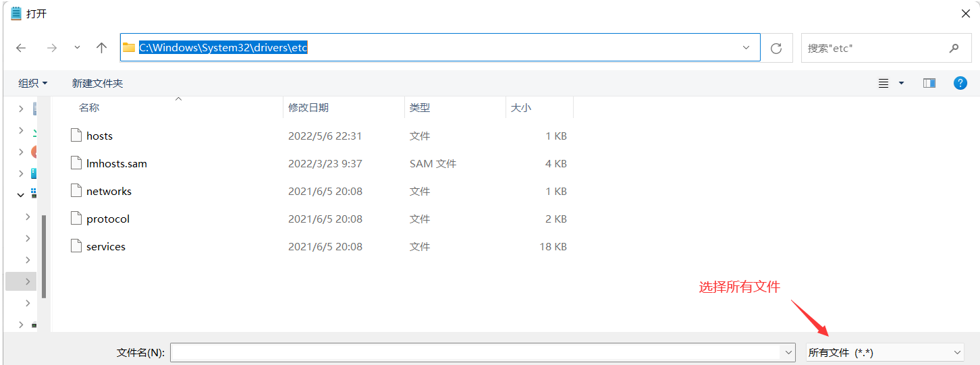
Task: Click the hosts file icon
Action: click(x=76, y=136)
